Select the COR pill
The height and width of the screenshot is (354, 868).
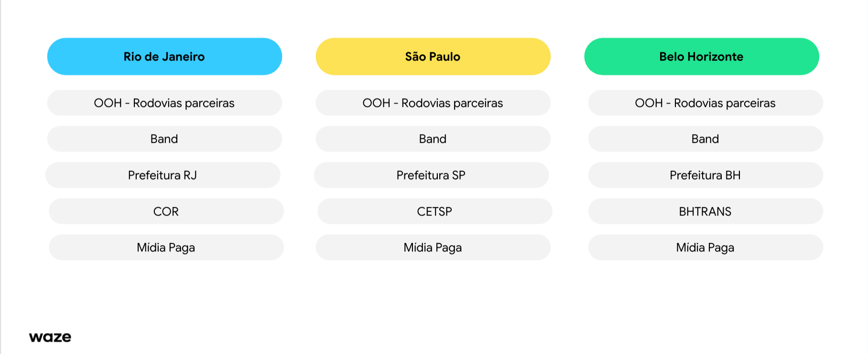coord(166,211)
